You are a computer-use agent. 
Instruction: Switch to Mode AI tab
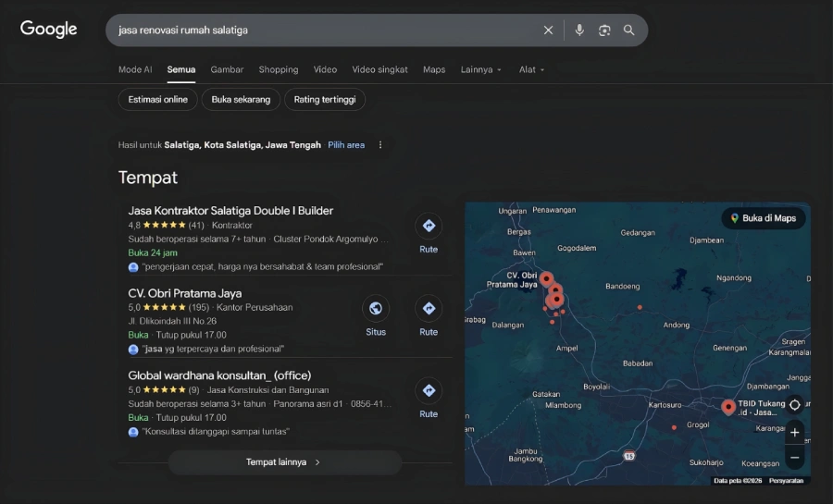pos(135,69)
